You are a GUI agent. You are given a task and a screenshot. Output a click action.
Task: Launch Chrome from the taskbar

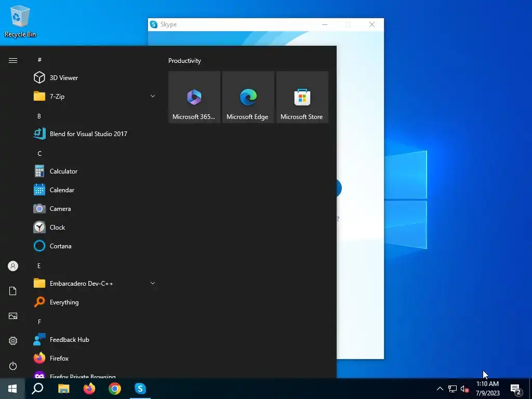(x=115, y=389)
